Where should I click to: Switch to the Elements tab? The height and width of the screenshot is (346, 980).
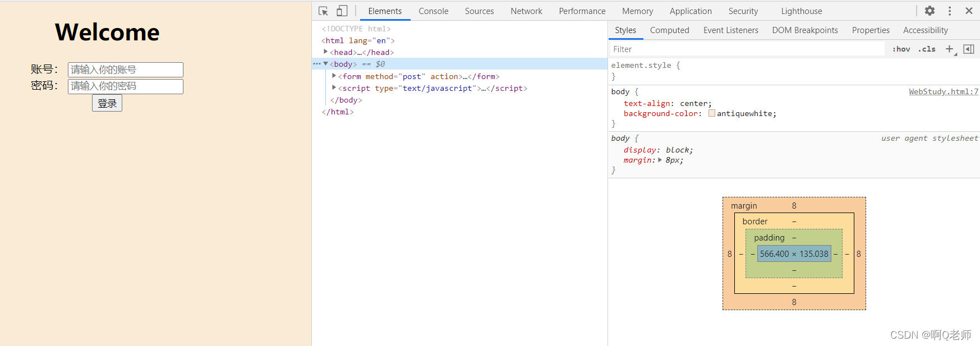pyautogui.click(x=385, y=11)
